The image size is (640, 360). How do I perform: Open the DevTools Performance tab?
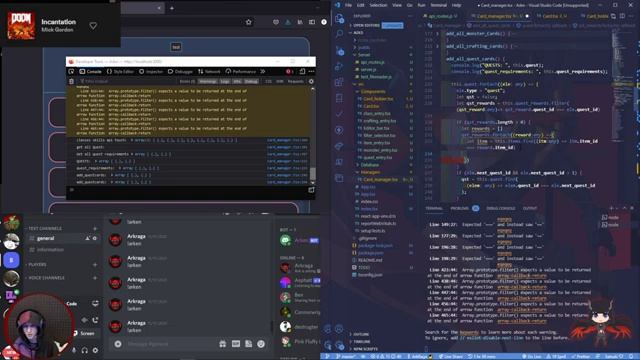(241, 71)
